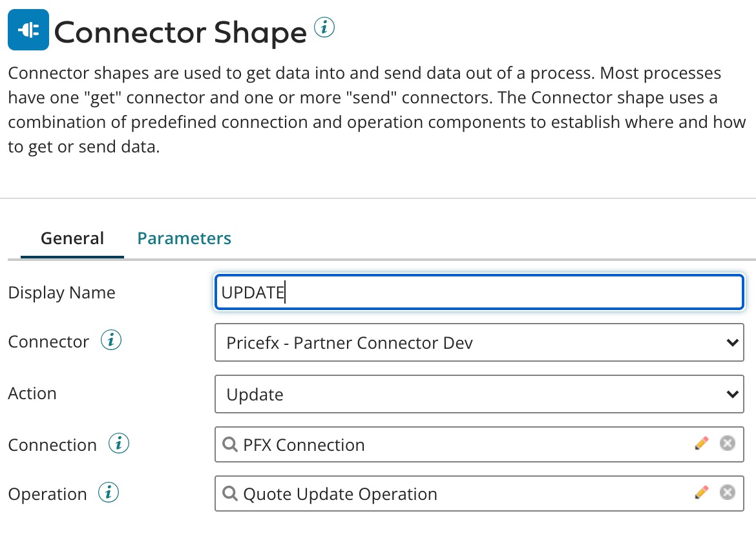Open info tooltip next to Operation label
The image size is (756, 540).
coord(109,493)
